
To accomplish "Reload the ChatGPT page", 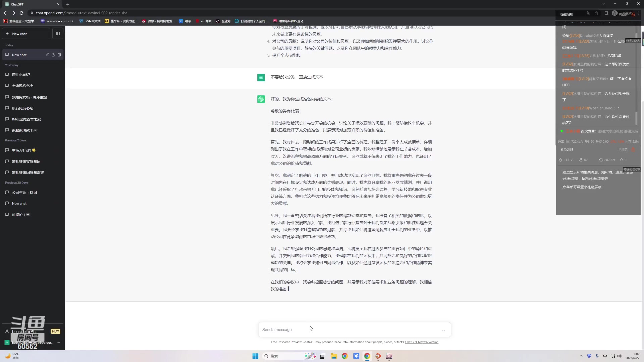I will [x=22, y=13].
